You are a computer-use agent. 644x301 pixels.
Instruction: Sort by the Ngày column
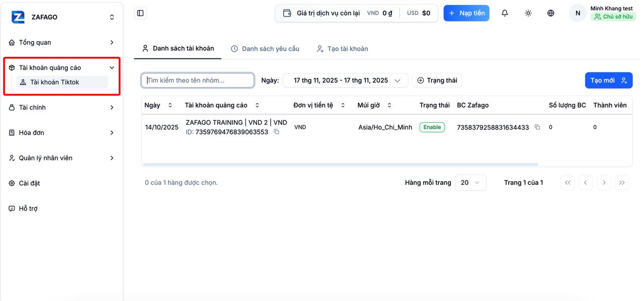(x=158, y=105)
